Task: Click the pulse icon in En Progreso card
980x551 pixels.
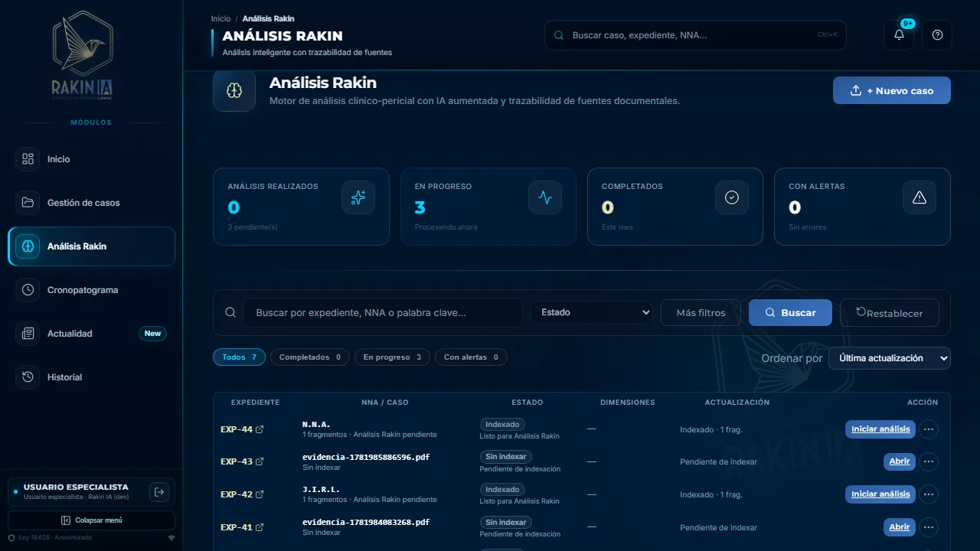Action: [x=545, y=197]
